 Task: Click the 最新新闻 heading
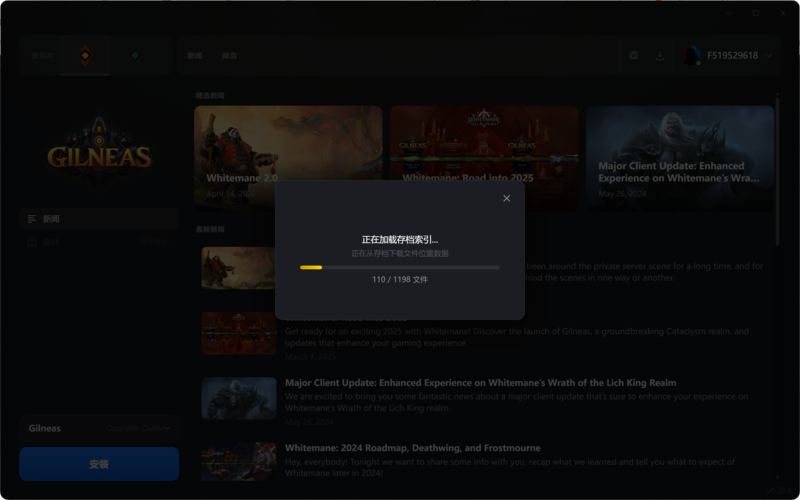pyautogui.click(x=210, y=229)
